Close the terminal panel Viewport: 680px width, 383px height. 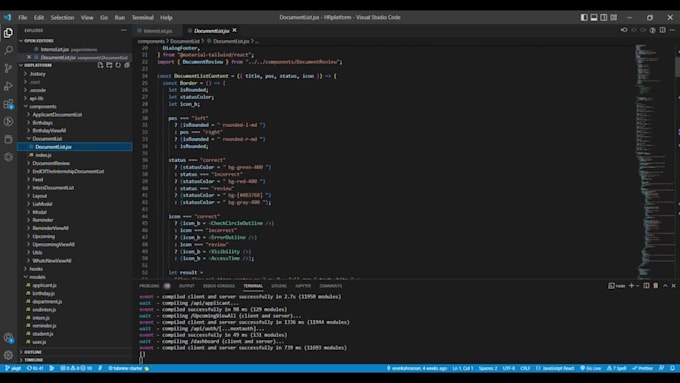click(x=673, y=286)
